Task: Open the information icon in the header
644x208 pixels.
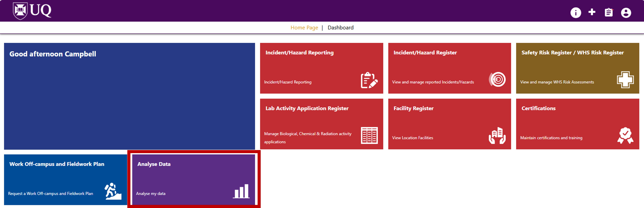Action: [576, 12]
